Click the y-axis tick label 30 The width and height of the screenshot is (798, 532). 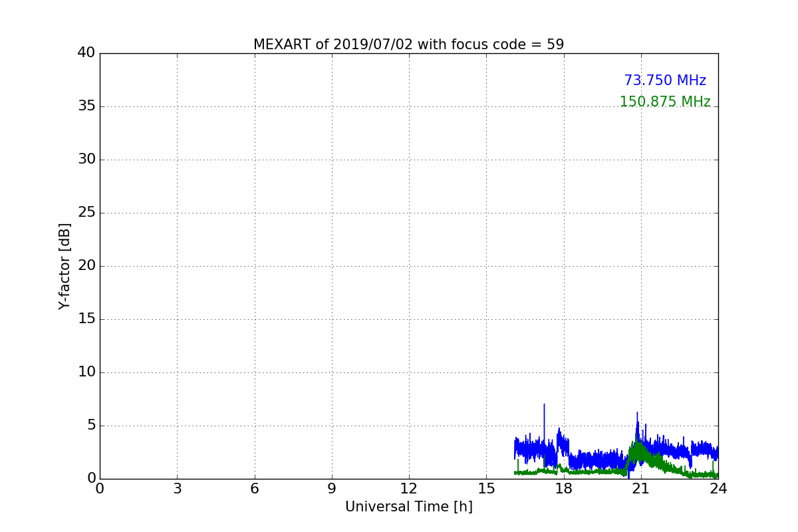86,160
